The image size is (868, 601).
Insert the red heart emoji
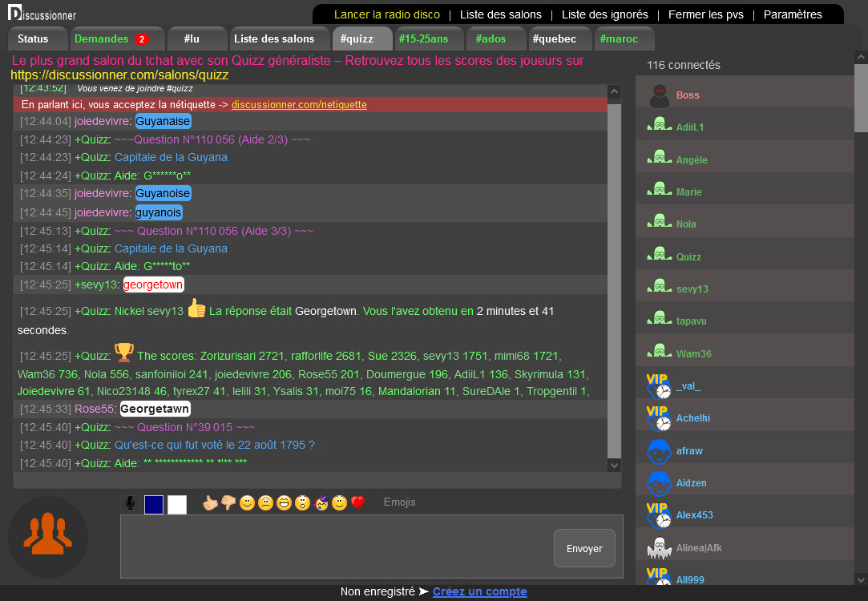358,502
